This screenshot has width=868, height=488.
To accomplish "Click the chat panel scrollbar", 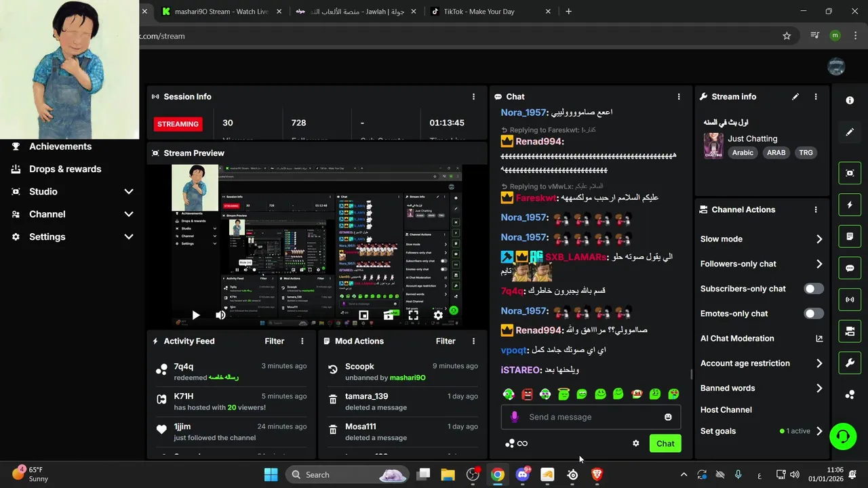I will click(x=691, y=375).
